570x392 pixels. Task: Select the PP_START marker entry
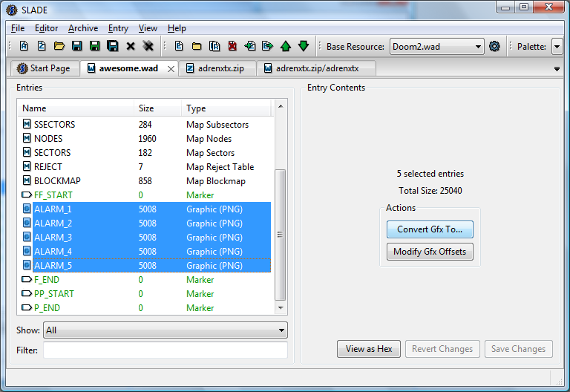click(145, 294)
